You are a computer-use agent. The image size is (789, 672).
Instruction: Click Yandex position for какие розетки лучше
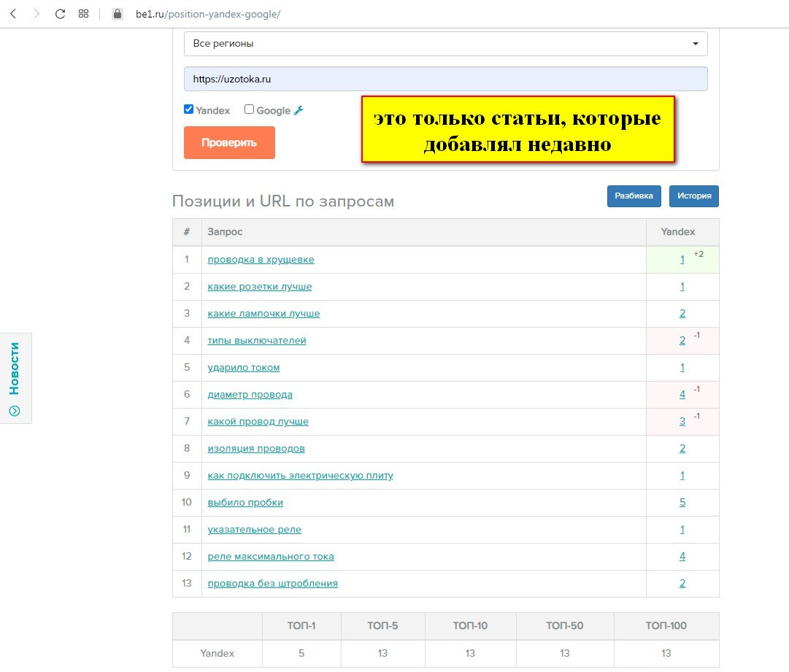point(682,287)
